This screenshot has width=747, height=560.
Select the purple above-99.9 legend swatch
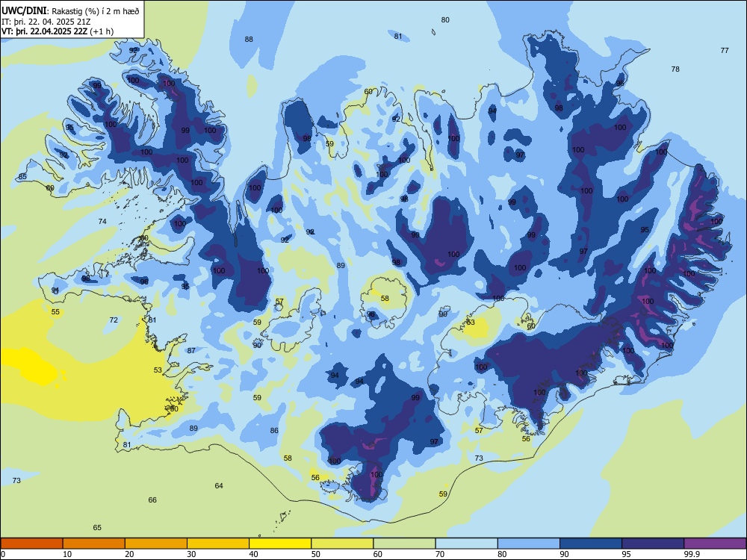tap(715, 544)
